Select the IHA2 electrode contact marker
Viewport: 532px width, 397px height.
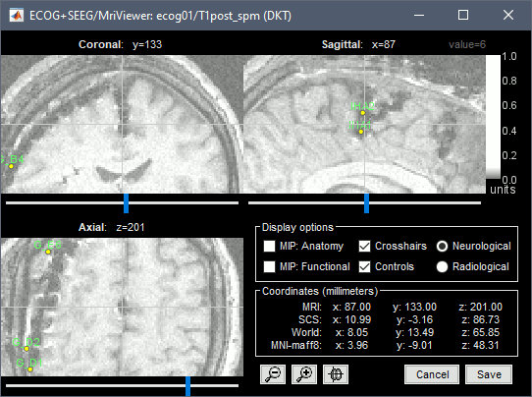tap(363, 113)
